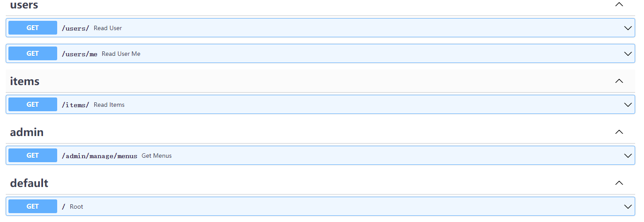Open the /users/me path link
Screen dimensions: 644x222
[x=80, y=54]
